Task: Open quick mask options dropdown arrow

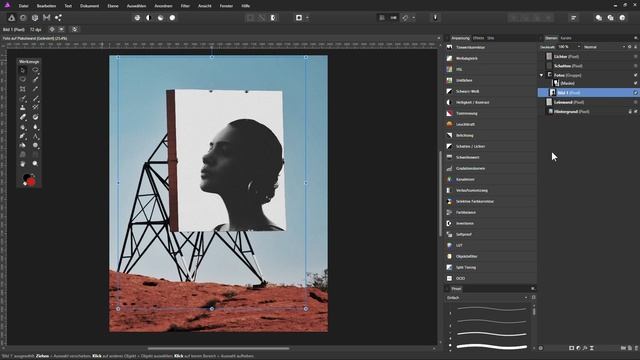Action: point(307,18)
